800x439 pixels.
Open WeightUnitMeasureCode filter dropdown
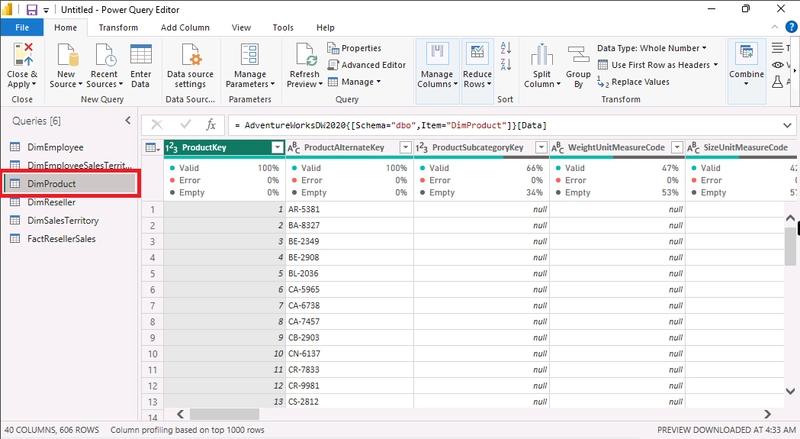pyautogui.click(x=677, y=148)
